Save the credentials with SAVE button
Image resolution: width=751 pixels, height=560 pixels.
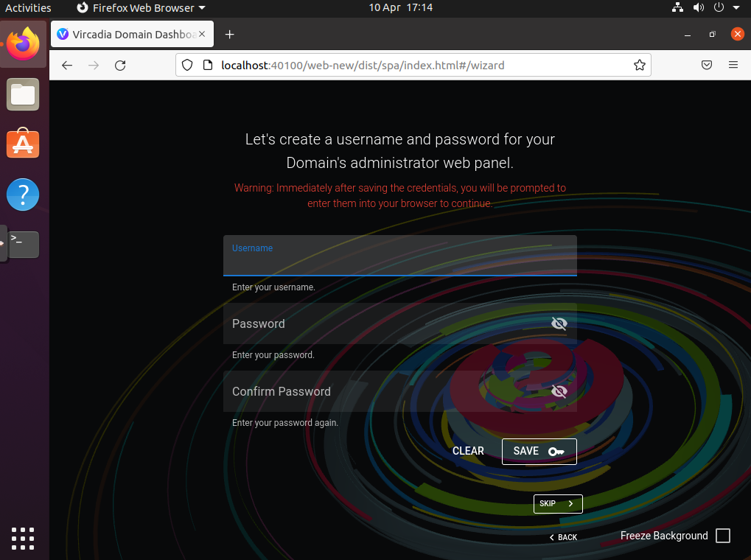point(539,451)
